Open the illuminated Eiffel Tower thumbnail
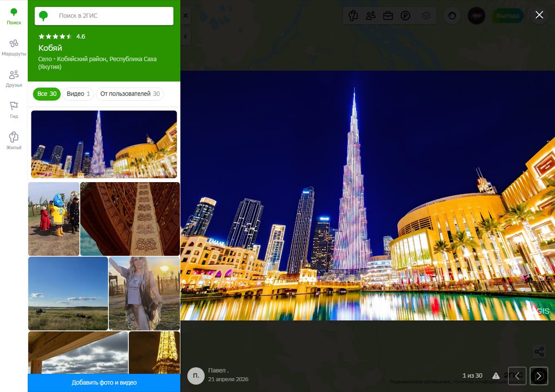This screenshot has height=392, width=555. tap(154, 352)
